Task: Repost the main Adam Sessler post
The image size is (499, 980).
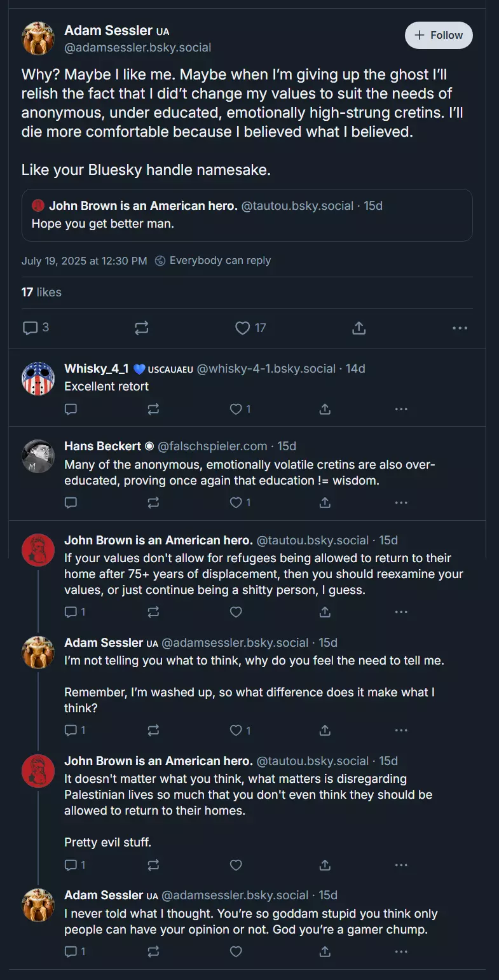Action: pos(142,328)
